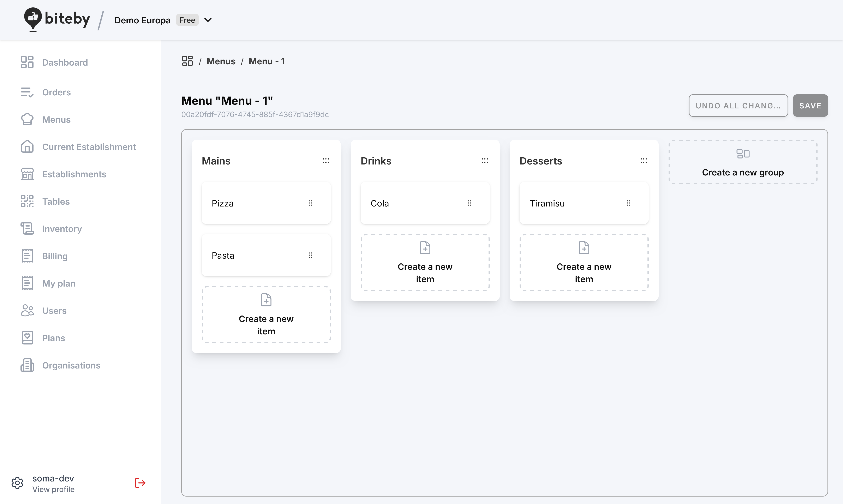Click the Desserts group options dots

[x=644, y=161]
